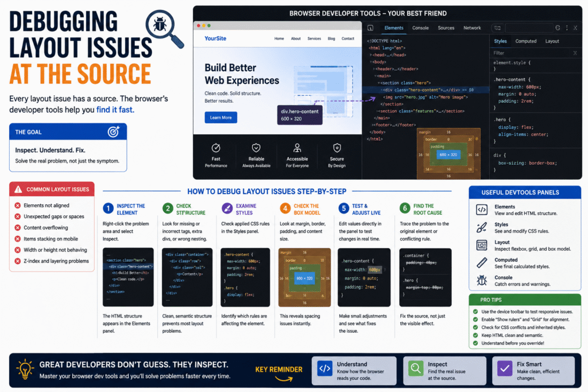588x392 pixels.
Task: Click the div.hero-content 600 × 320 tooltip
Action: pos(300,115)
